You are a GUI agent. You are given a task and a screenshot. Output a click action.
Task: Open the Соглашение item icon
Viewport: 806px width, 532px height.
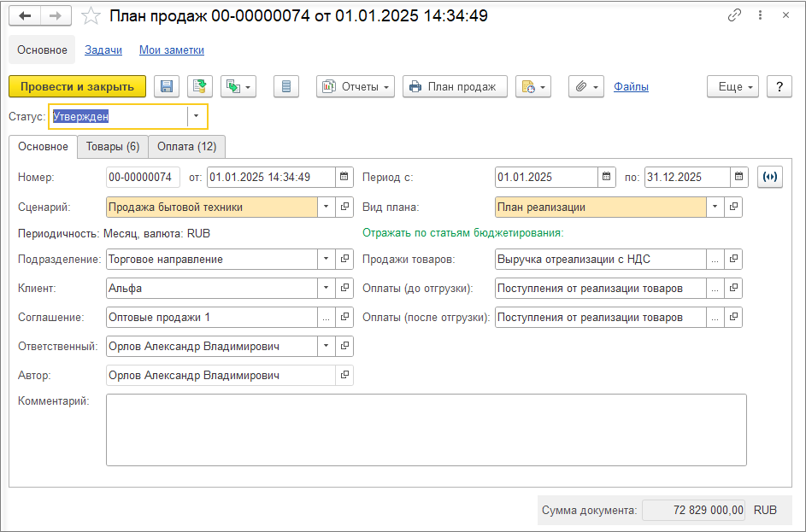pos(344,318)
